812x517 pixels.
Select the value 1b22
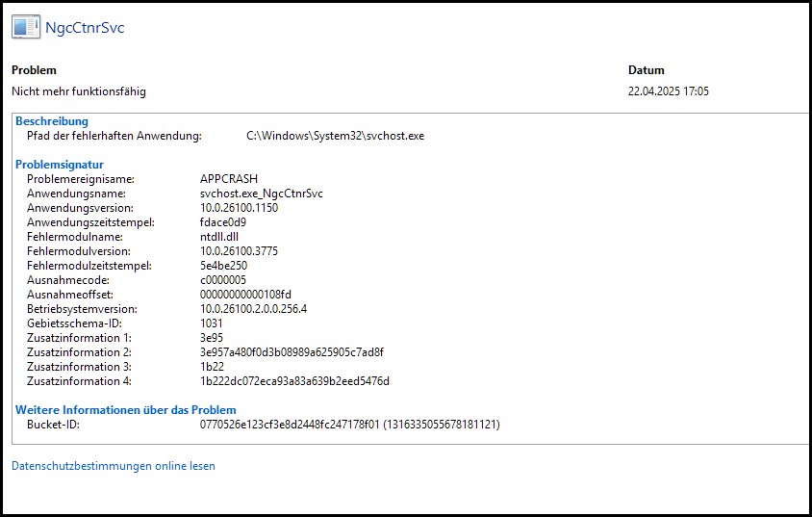pyautogui.click(x=213, y=367)
